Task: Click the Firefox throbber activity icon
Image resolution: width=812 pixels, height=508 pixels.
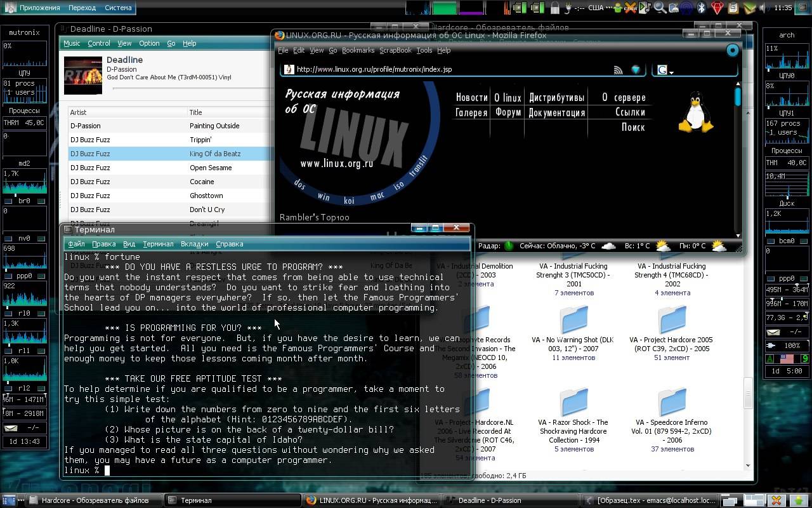Action: [x=732, y=50]
